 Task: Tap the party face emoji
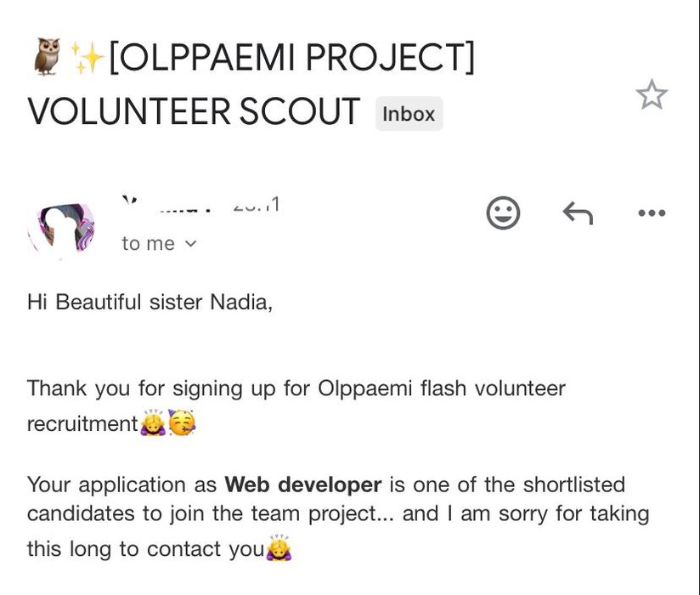tap(182, 422)
